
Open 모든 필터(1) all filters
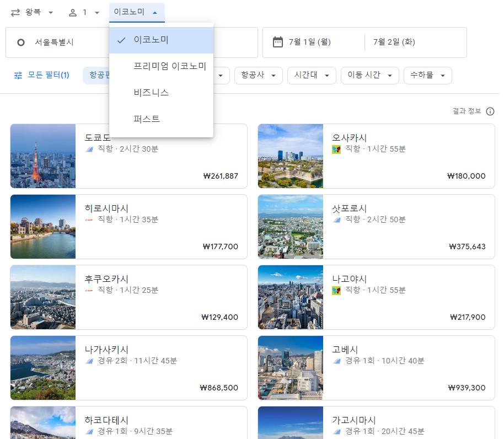tap(42, 75)
